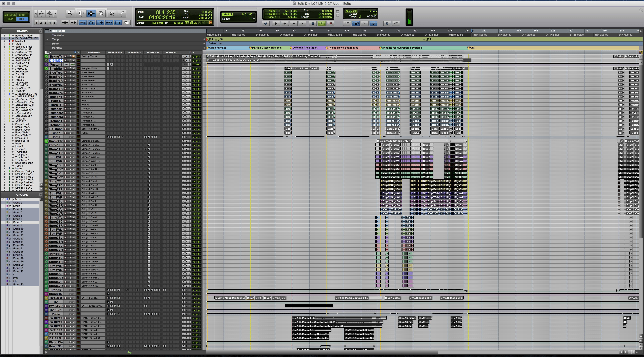Select the Scrubber speaker tool

click(112, 13)
